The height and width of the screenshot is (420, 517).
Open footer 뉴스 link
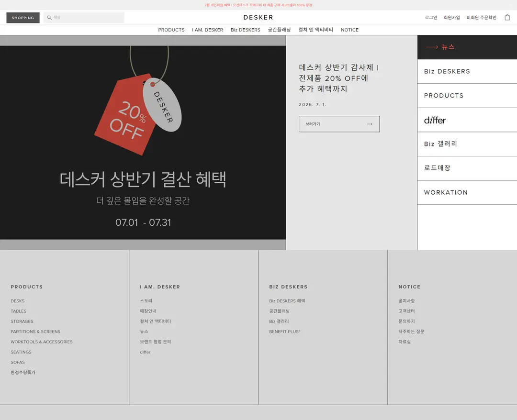[144, 332]
